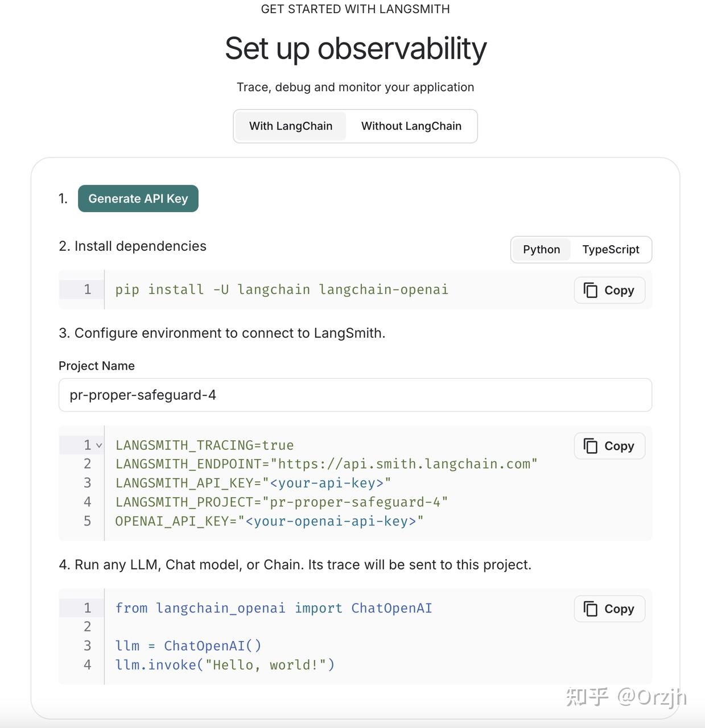Collapse code using line 1 fold chevron
This screenshot has width=705, height=728.
99,445
